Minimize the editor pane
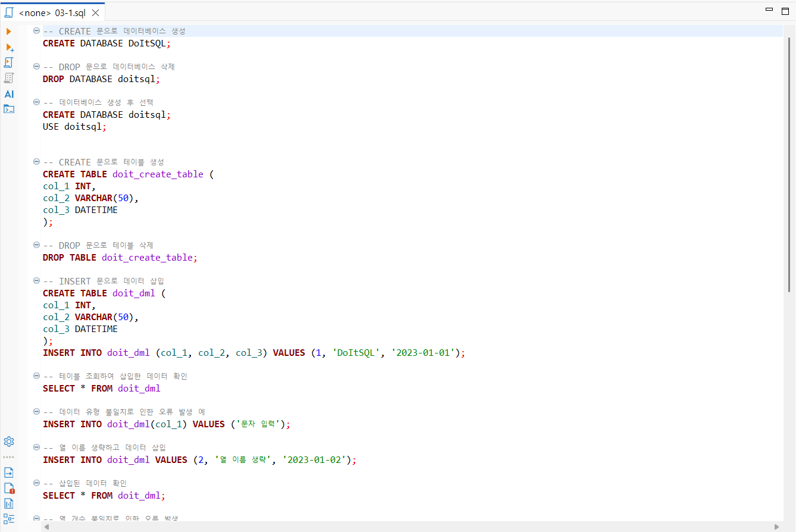The height and width of the screenshot is (532, 796). pyautogui.click(x=769, y=10)
